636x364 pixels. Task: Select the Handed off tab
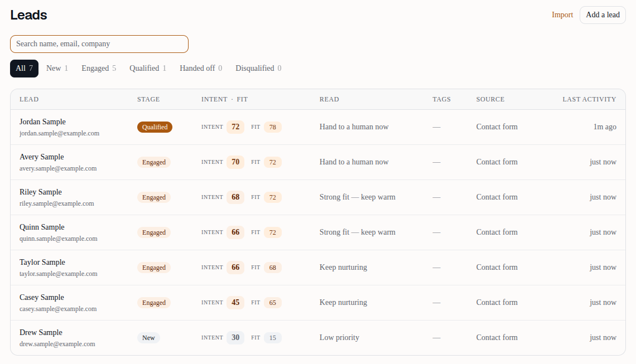(201, 69)
